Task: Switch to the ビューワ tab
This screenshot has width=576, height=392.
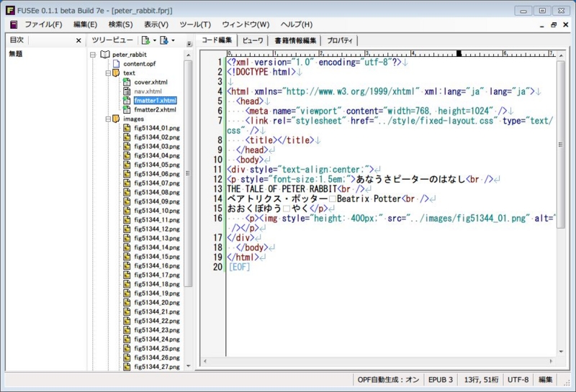Action: [x=253, y=40]
